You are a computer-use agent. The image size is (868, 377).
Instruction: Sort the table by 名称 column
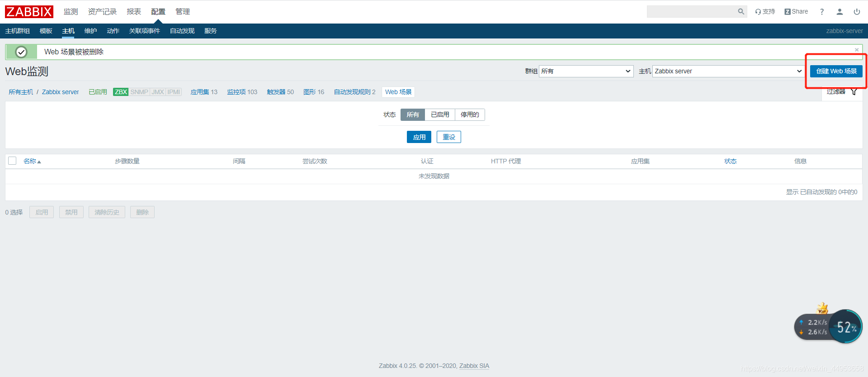pos(32,161)
